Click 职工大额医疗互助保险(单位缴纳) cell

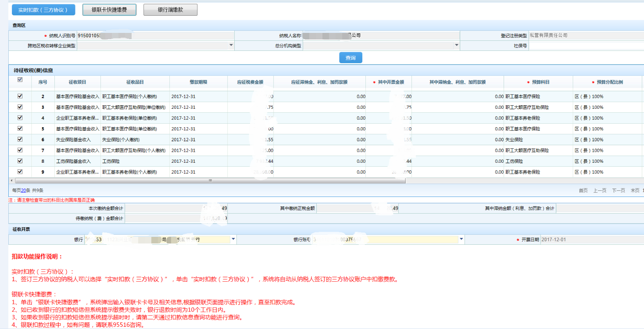[x=135, y=107]
